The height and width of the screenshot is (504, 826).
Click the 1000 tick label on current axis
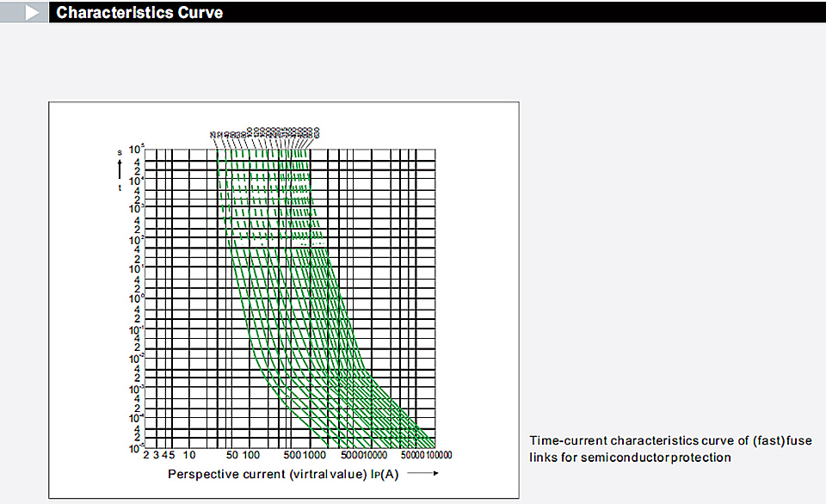pyautogui.click(x=315, y=455)
